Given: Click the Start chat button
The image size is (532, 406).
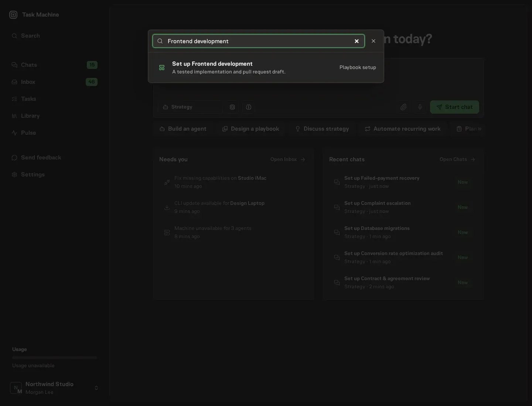Looking at the screenshot, I should pyautogui.click(x=454, y=107).
